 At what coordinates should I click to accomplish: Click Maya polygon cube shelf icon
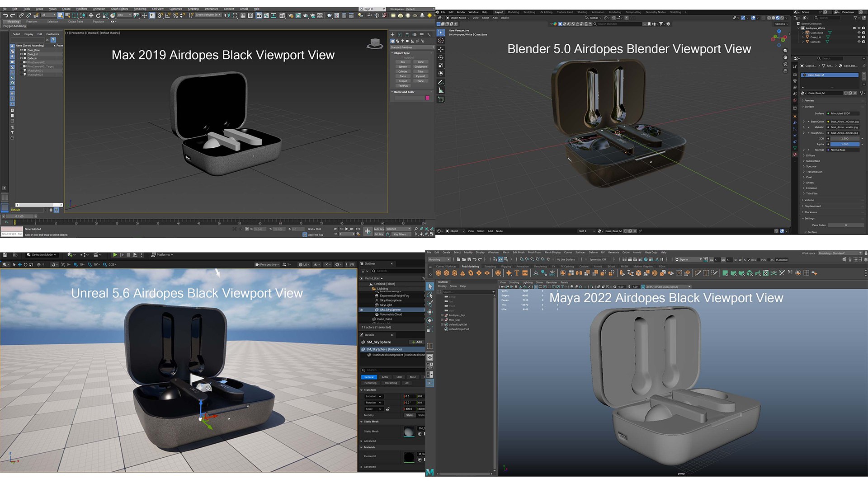[x=447, y=273]
